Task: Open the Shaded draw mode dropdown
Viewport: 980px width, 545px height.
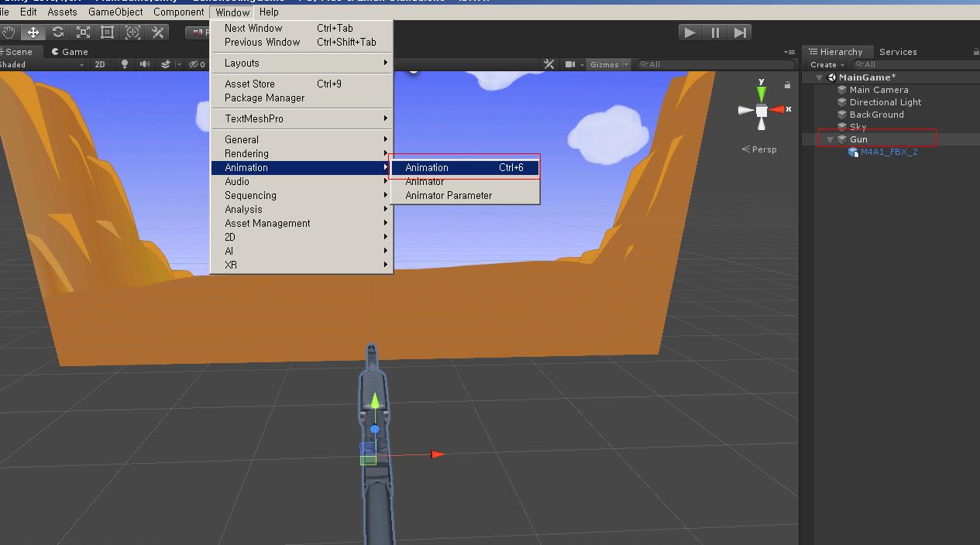Action: pos(41,65)
